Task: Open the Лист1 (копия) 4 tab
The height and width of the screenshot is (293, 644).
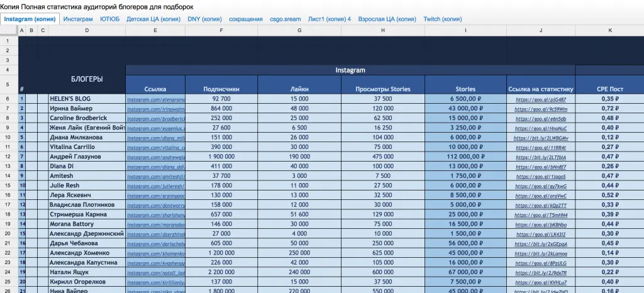Action: tap(330, 19)
